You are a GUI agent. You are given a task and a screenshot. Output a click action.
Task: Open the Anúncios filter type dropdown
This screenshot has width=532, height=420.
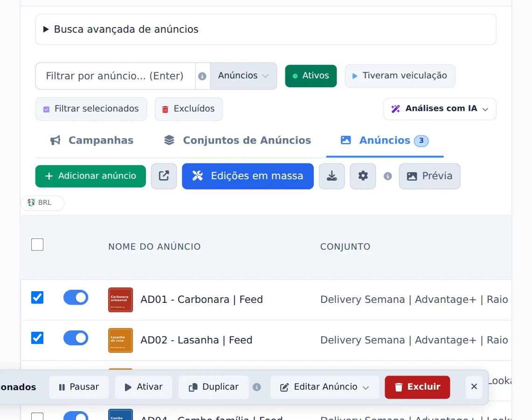coord(243,76)
